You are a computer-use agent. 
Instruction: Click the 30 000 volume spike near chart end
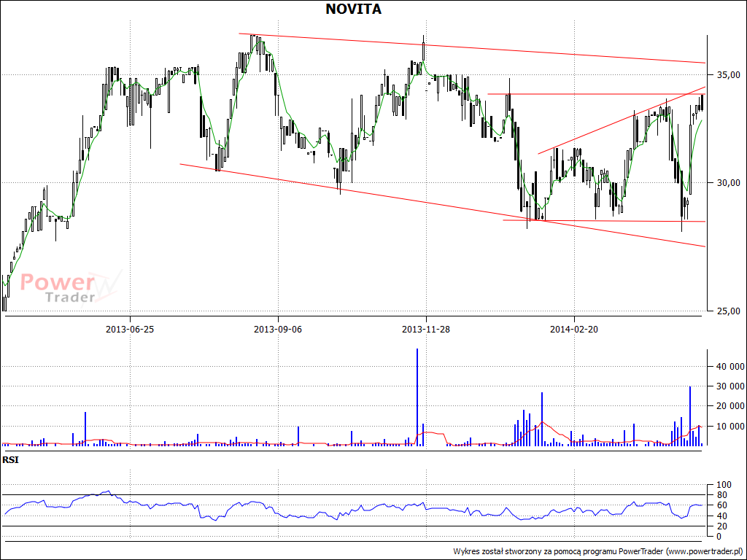click(690, 416)
